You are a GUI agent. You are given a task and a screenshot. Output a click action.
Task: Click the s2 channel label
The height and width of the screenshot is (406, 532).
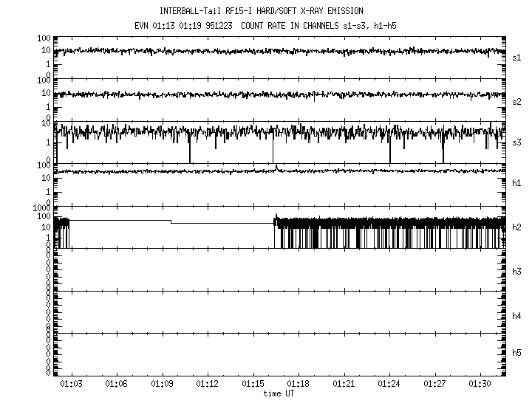pos(516,101)
